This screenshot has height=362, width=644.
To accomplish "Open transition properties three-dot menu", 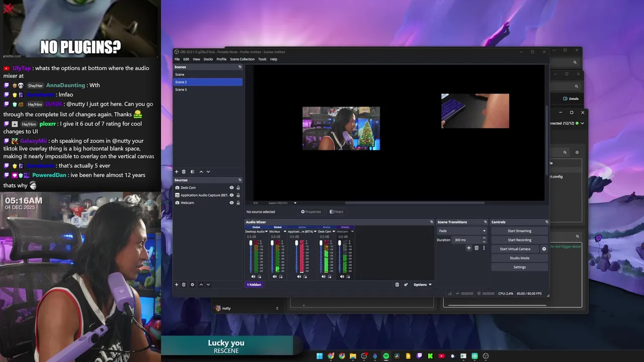I will tap(484, 248).
